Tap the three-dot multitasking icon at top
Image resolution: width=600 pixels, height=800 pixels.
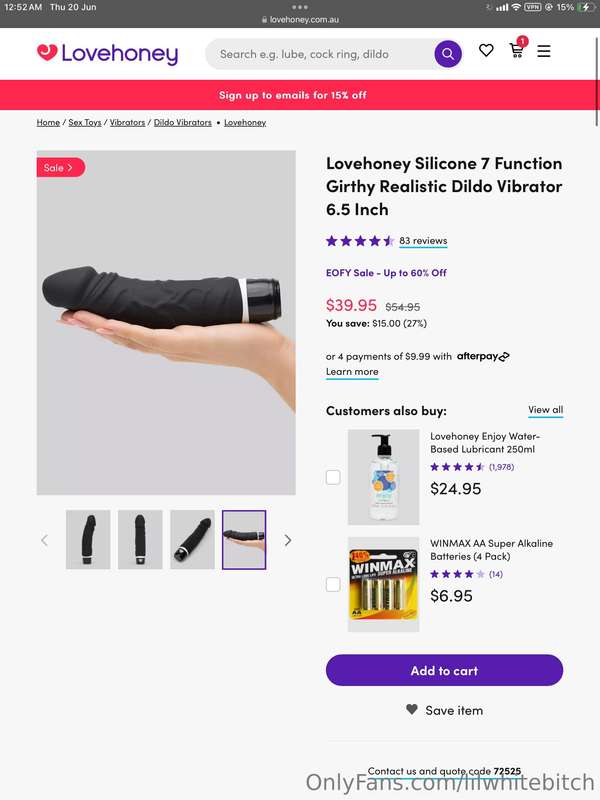coord(299,7)
